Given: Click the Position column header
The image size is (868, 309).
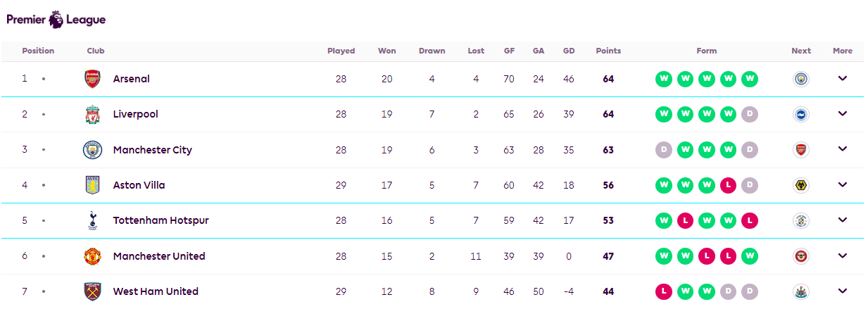Looking at the screenshot, I should pos(38,51).
